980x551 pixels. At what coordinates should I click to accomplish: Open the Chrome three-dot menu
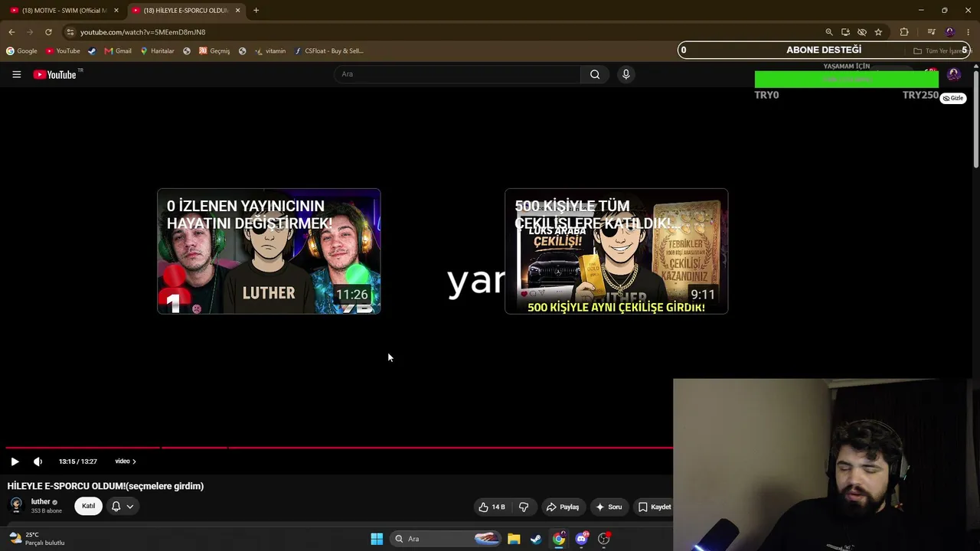coord(968,32)
